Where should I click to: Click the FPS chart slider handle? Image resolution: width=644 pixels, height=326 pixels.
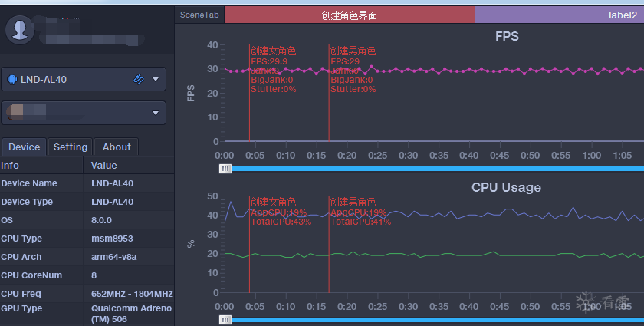(x=225, y=169)
